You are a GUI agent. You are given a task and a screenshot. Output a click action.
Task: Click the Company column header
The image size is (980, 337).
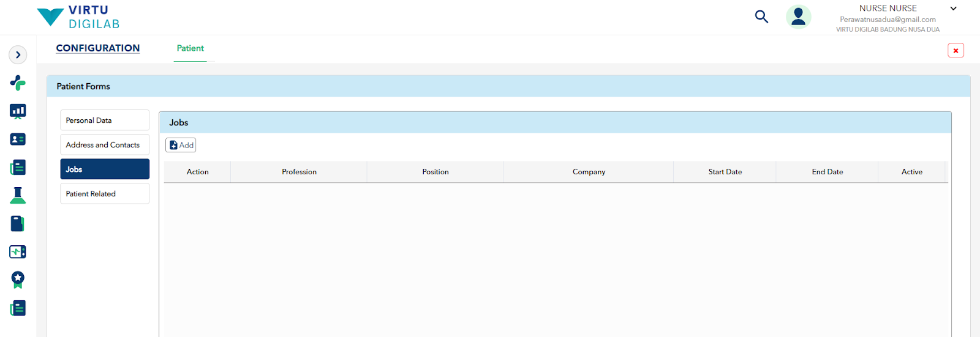pyautogui.click(x=589, y=172)
